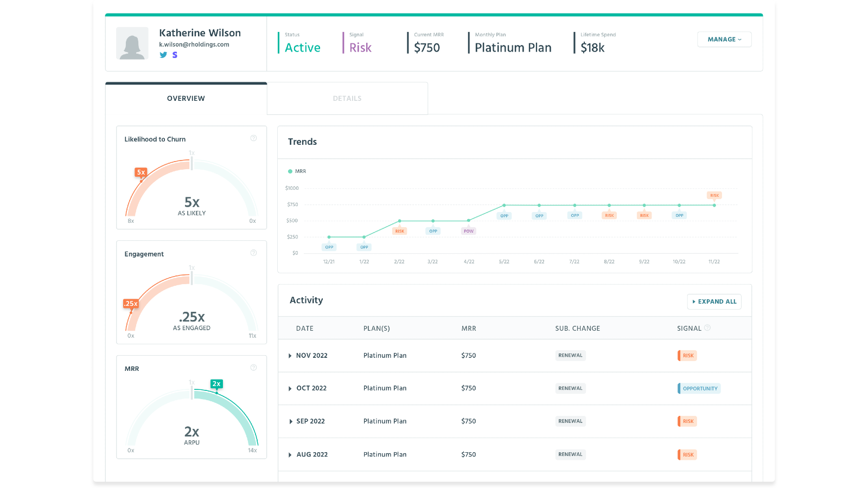Open Katherine Wilson's Twitter profile icon
Image resolution: width=868 pixels, height=488 pixels.
[163, 55]
